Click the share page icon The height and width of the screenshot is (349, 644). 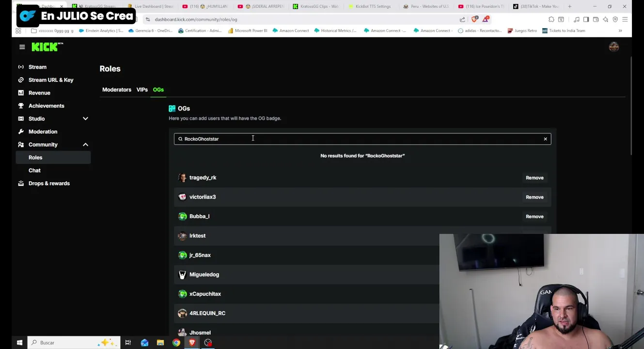[x=462, y=19]
